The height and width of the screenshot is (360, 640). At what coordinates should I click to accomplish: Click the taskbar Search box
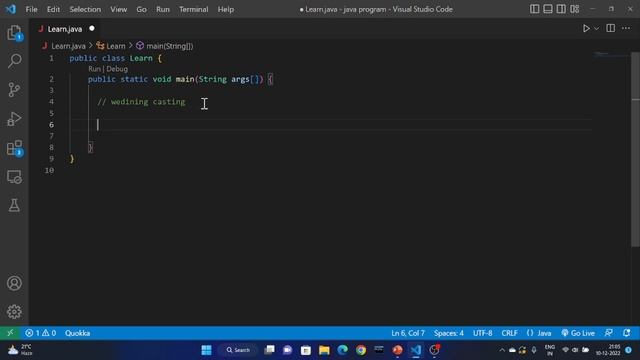(x=238, y=350)
